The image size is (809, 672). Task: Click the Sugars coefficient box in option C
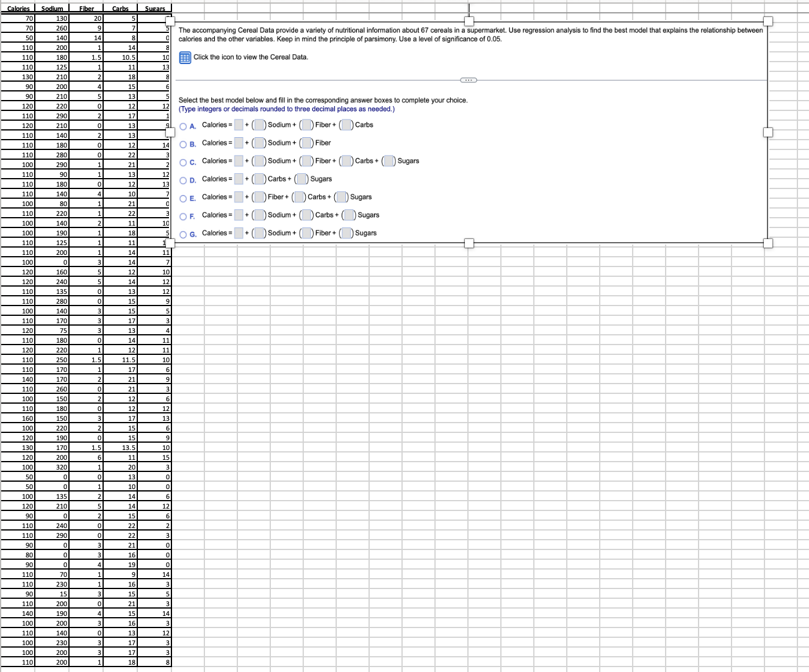coord(389,161)
